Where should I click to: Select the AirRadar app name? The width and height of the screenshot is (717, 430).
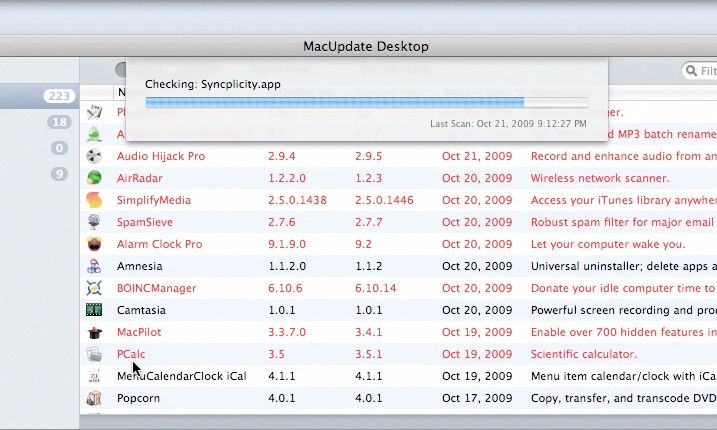coord(139,178)
